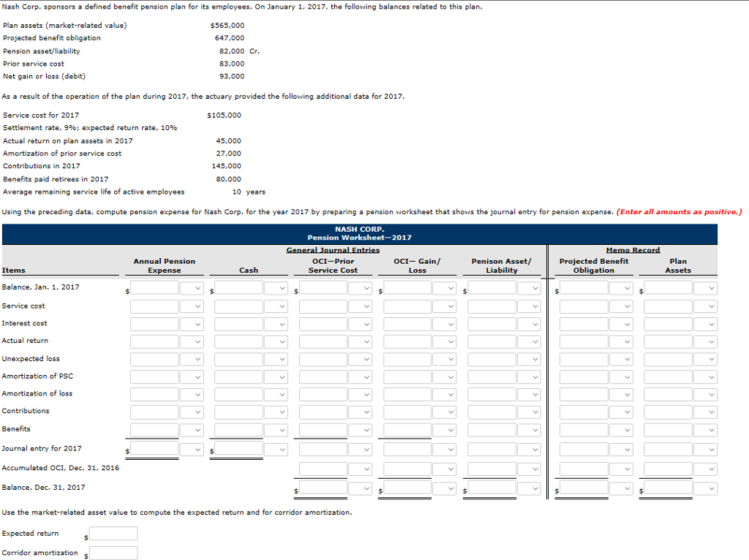Open OCI Gain/Loss dropdown for Unexpected loss
The width and height of the screenshot is (749, 560).
point(445,360)
